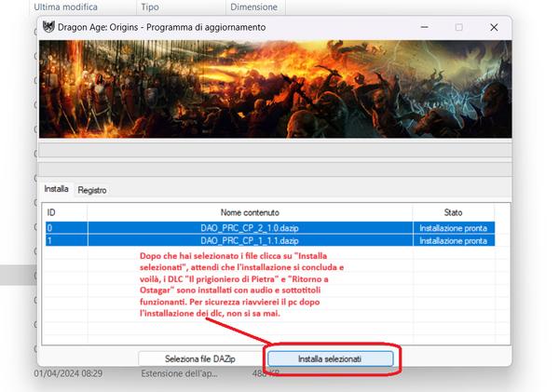
Task: Click the Nome contenuto column header
Action: tap(250, 212)
